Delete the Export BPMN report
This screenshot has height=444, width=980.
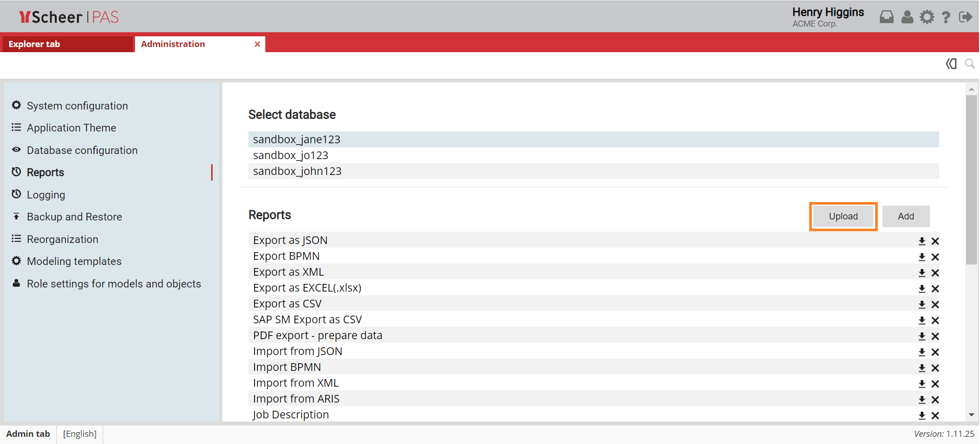pyautogui.click(x=935, y=257)
